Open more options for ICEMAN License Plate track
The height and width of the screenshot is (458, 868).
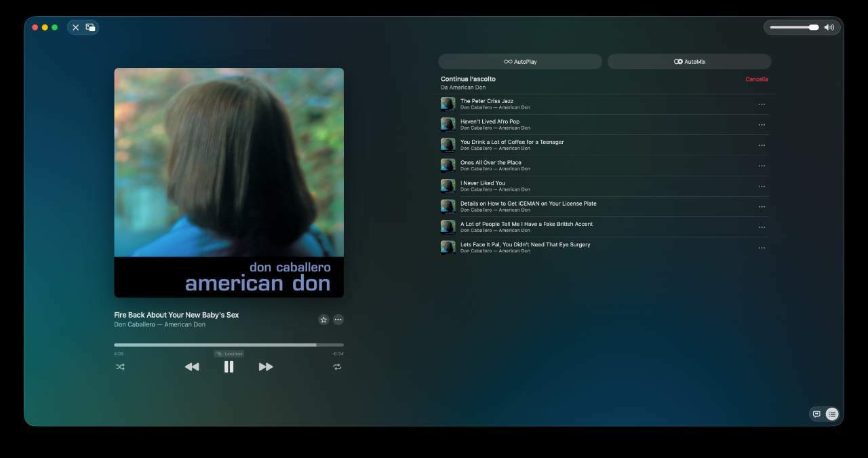pyautogui.click(x=762, y=207)
